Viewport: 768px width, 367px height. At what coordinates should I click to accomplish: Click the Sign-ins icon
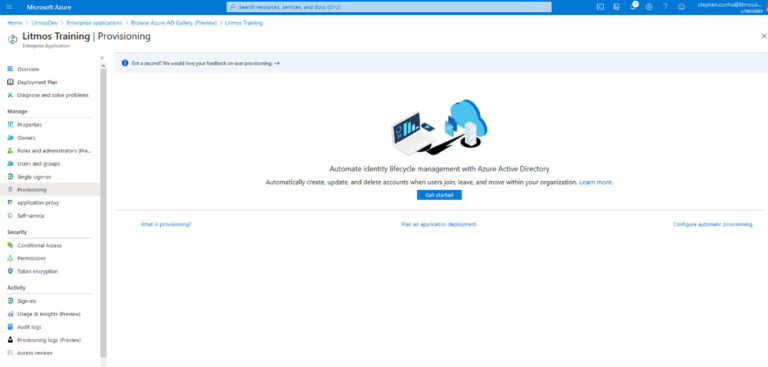coord(10,301)
